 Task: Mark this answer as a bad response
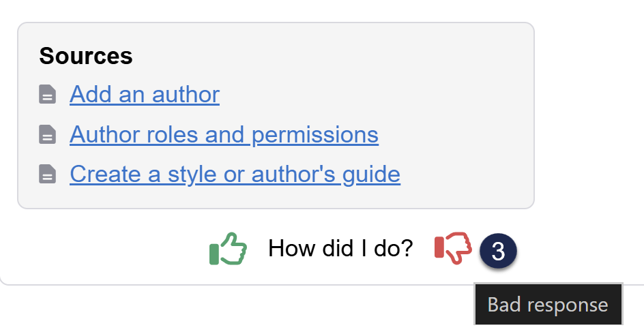tap(452, 248)
